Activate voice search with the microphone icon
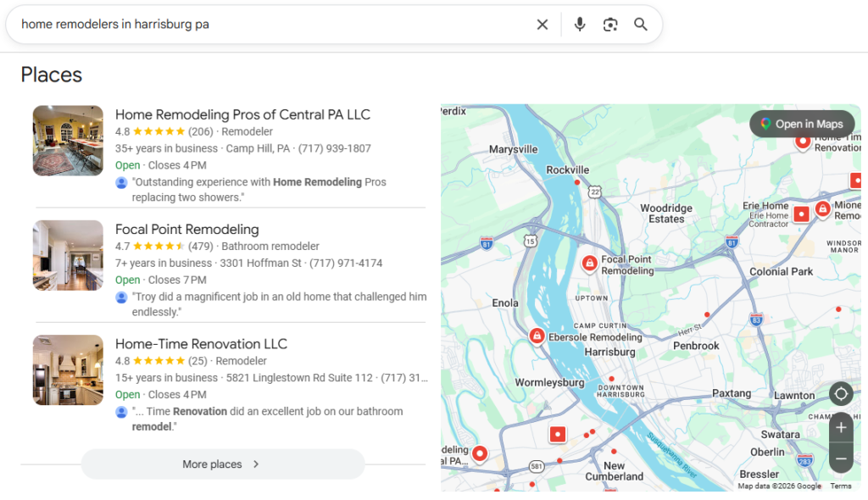This screenshot has height=500, width=868. click(580, 25)
